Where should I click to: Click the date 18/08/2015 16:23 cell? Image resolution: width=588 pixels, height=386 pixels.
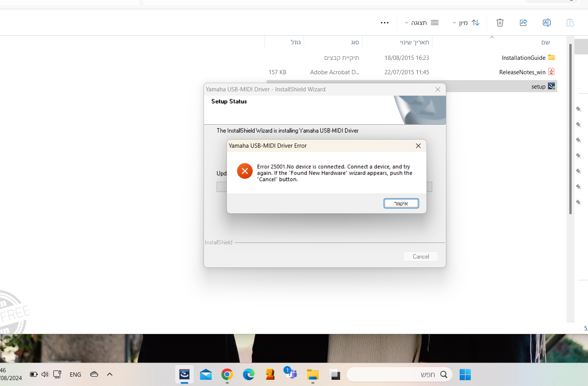(x=407, y=58)
